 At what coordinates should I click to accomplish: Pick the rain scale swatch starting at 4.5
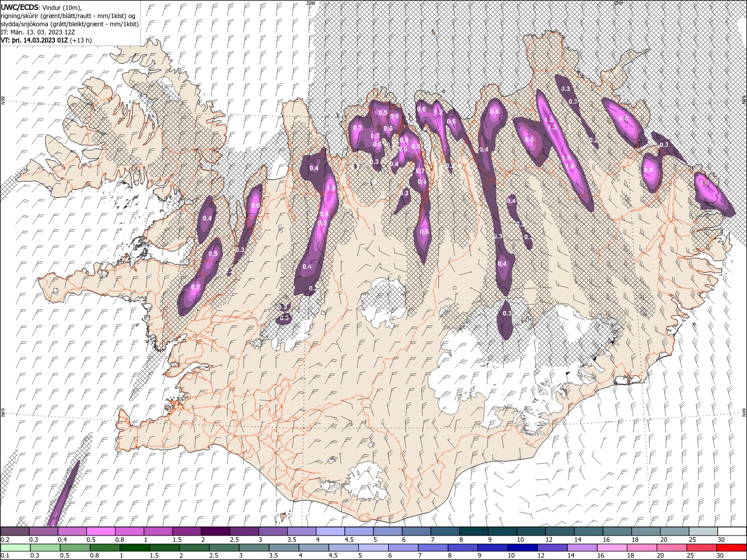[x=343, y=548]
